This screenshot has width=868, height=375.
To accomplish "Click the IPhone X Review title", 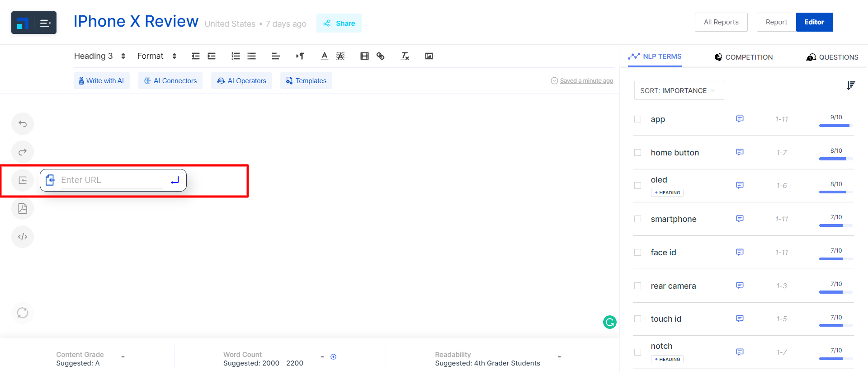I will coord(136,21).
